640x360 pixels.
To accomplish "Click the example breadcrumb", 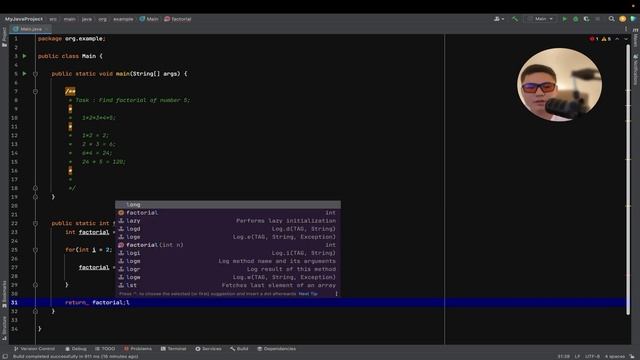I will click(x=123, y=19).
